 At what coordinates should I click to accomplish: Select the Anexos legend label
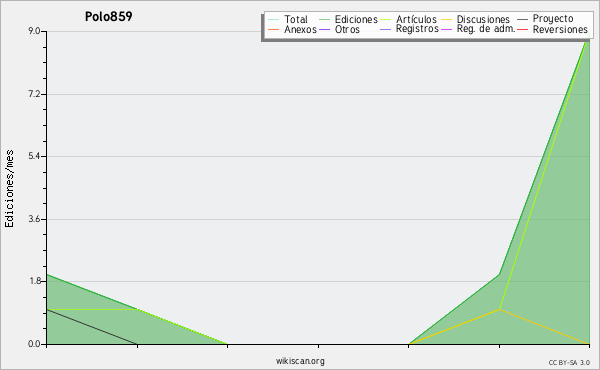click(x=300, y=29)
